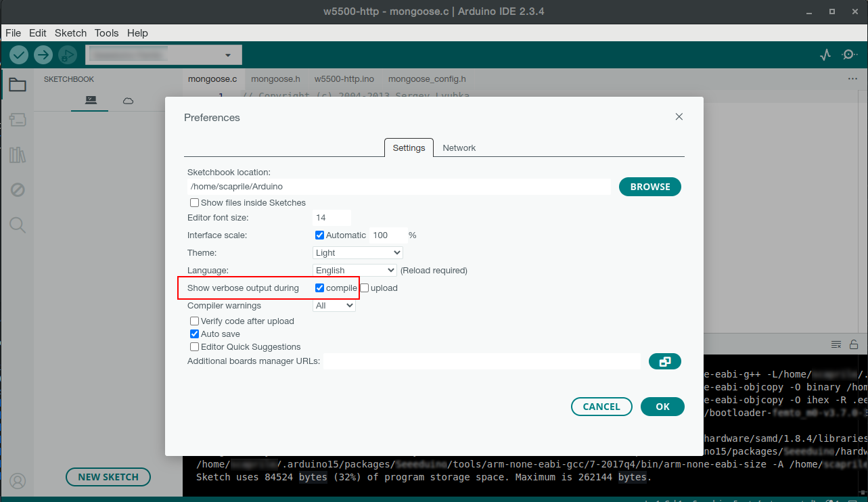Select the mongoose.c editor tab
The height and width of the screenshot is (502, 868).
click(212, 79)
